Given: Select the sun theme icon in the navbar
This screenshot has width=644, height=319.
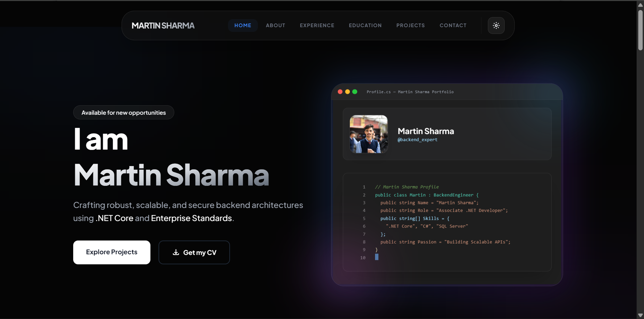Looking at the screenshot, I should (x=496, y=25).
